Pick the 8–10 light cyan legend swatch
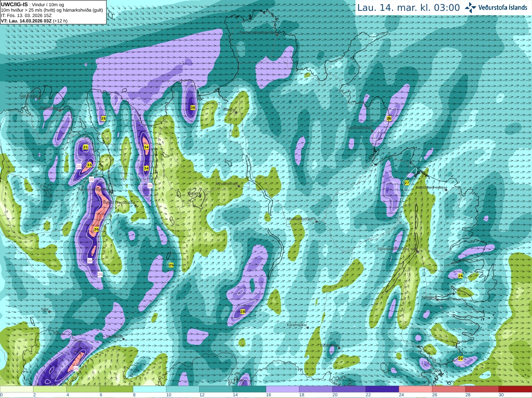 [150, 389]
